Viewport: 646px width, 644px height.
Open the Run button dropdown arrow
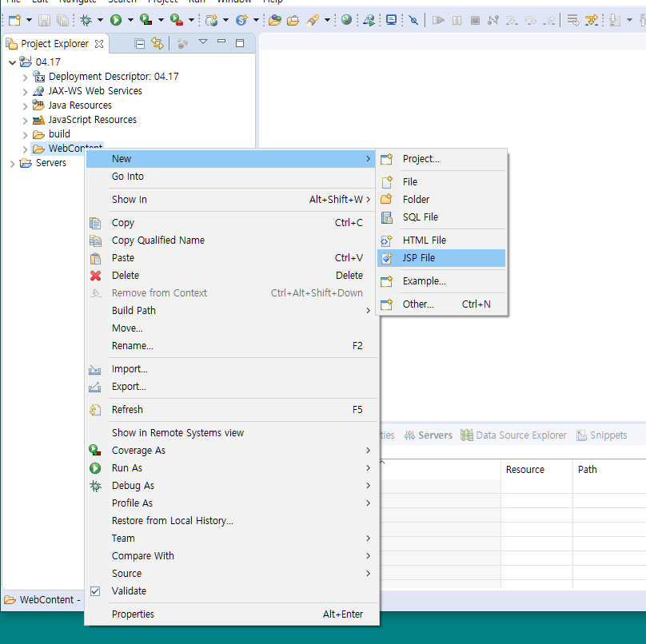click(x=130, y=20)
